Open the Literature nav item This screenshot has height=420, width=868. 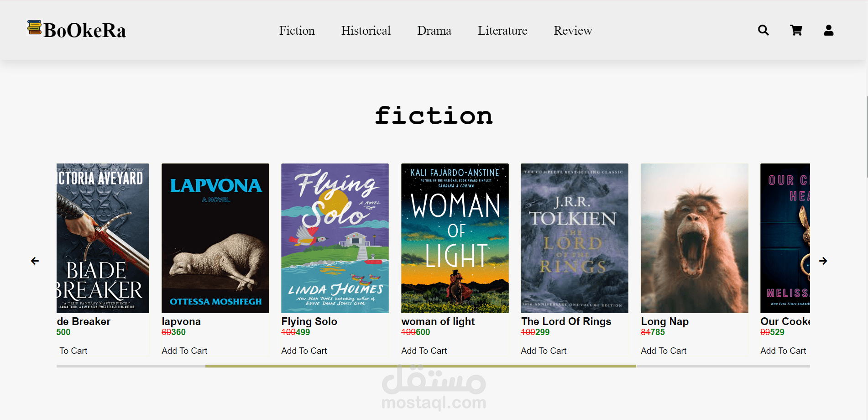502,31
